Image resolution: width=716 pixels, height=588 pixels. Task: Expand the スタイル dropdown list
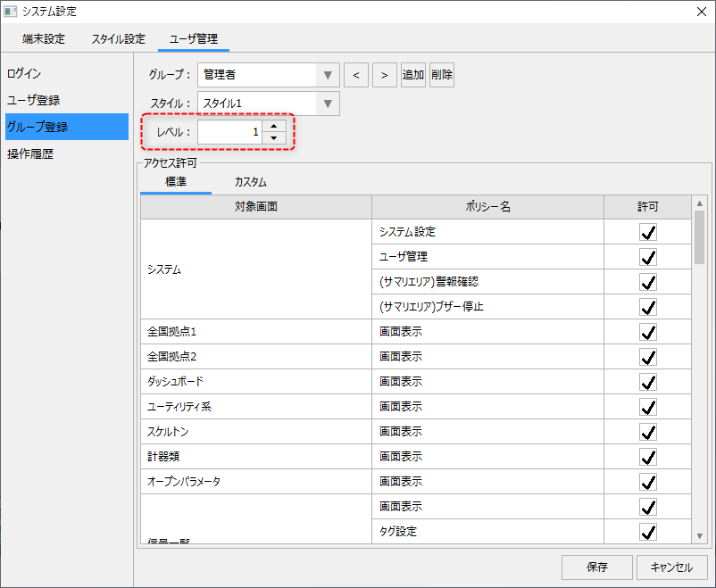click(328, 104)
